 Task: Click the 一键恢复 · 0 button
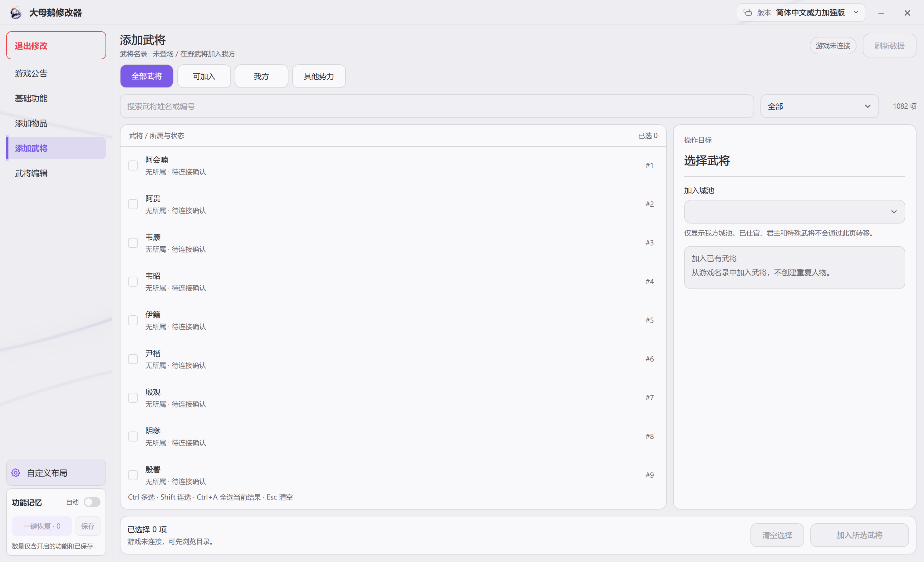42,526
